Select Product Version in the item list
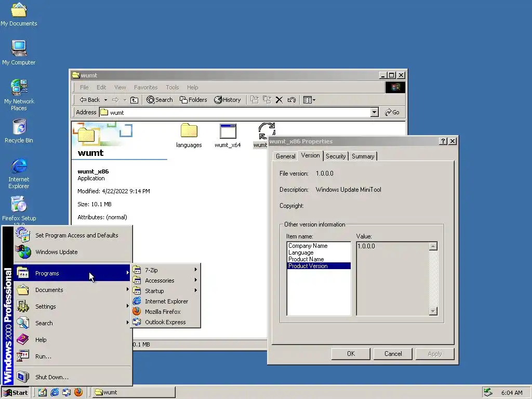The height and width of the screenshot is (399, 532). tap(319, 266)
